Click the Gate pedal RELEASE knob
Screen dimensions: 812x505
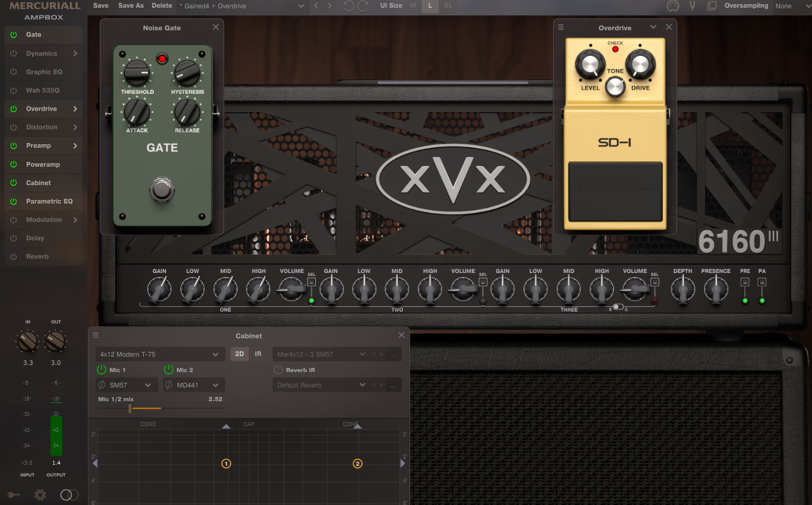tap(187, 111)
